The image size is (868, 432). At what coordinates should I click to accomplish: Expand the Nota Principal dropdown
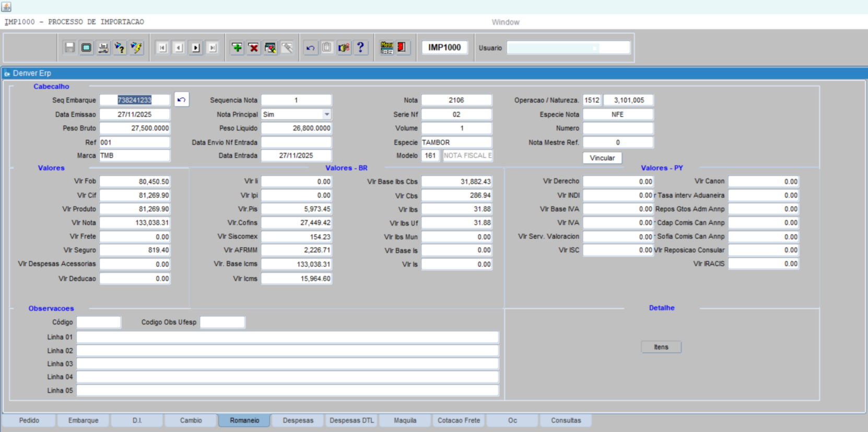click(x=326, y=114)
